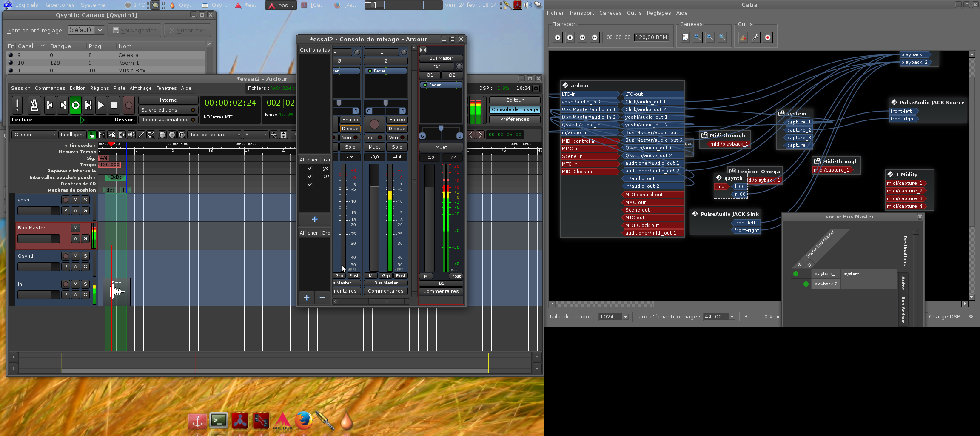Screen dimensions: 980x436
Task: Enable loop playback in the transport bar
Action: [x=75, y=105]
